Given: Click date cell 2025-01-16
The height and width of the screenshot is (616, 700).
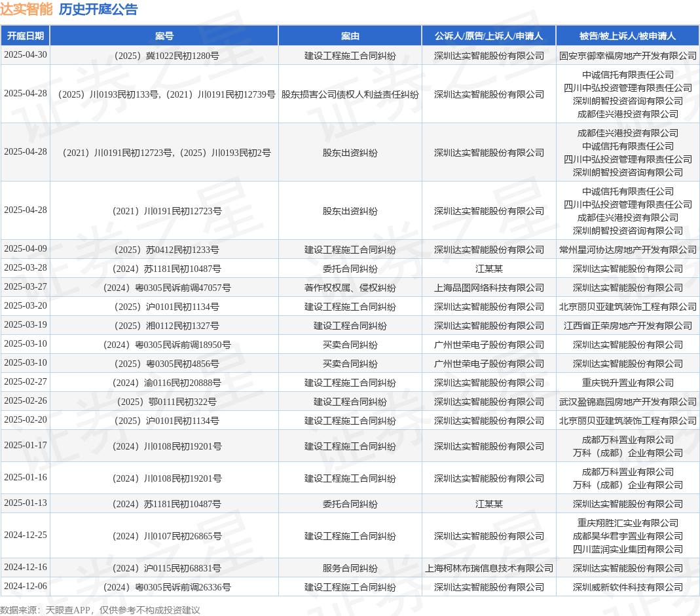Looking at the screenshot, I should [x=26, y=477].
